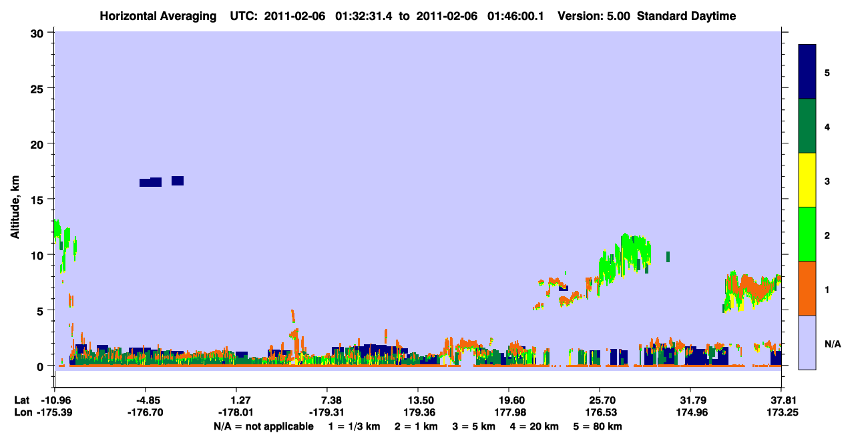868x445 pixels.
Task: Click the y-axis tick label '30'
Action: click(x=39, y=33)
